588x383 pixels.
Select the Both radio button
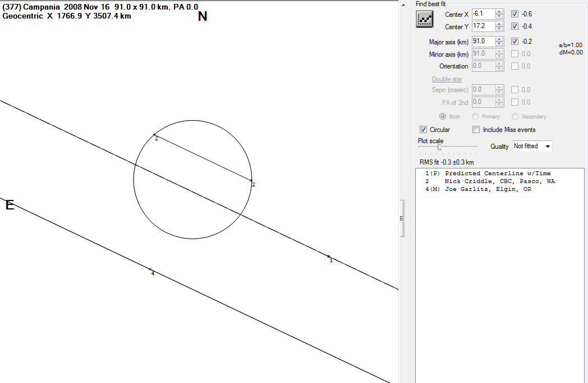point(443,116)
